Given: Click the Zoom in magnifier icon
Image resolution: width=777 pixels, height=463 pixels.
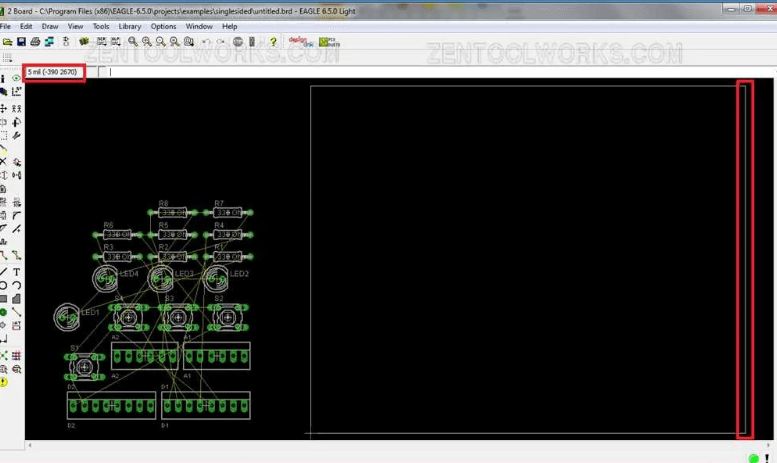Looking at the screenshot, I should click(x=147, y=42).
